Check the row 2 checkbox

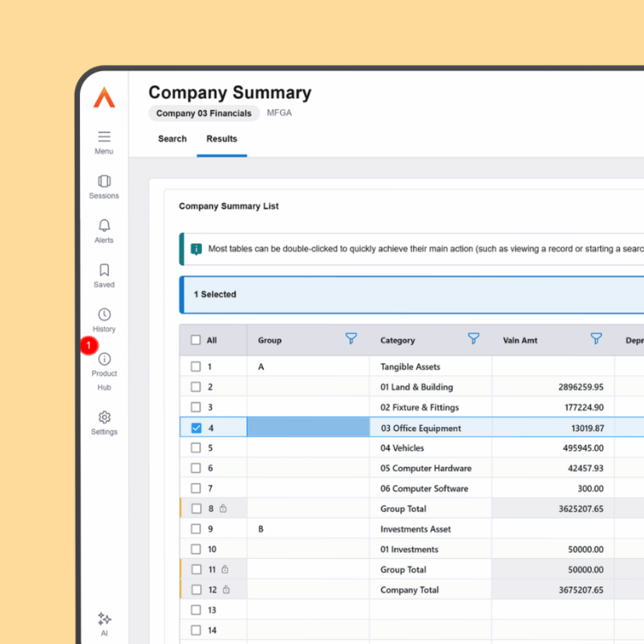coord(196,387)
